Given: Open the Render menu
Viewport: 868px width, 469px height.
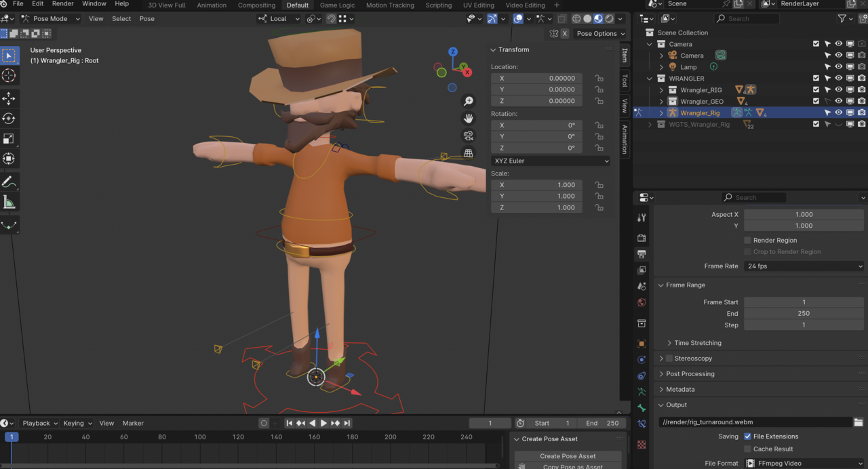Looking at the screenshot, I should pos(62,4).
